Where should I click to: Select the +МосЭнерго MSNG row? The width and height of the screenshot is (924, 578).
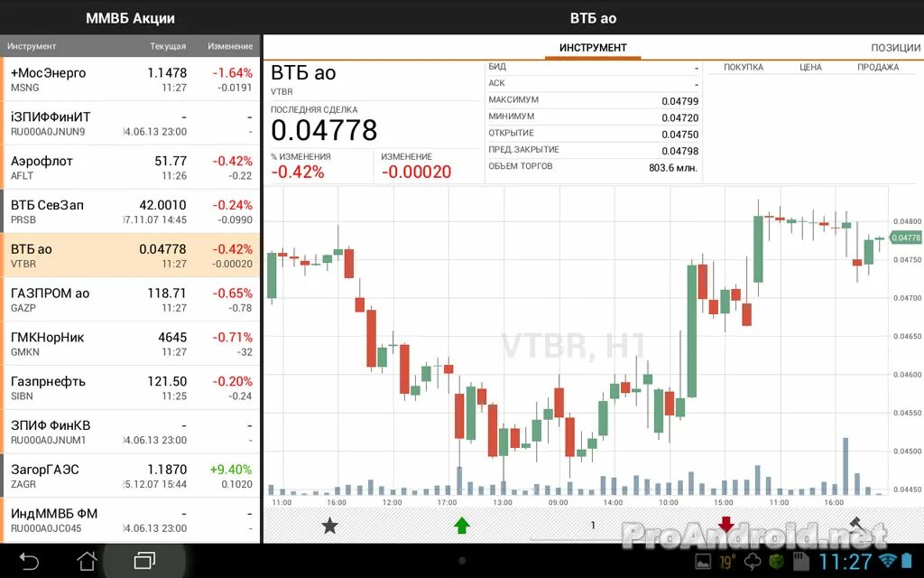click(x=130, y=79)
